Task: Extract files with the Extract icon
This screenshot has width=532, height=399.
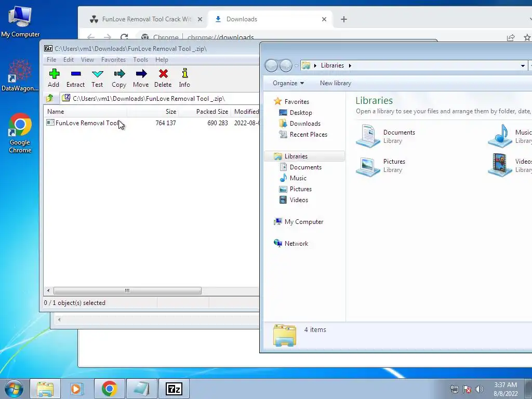Action: 75,78
